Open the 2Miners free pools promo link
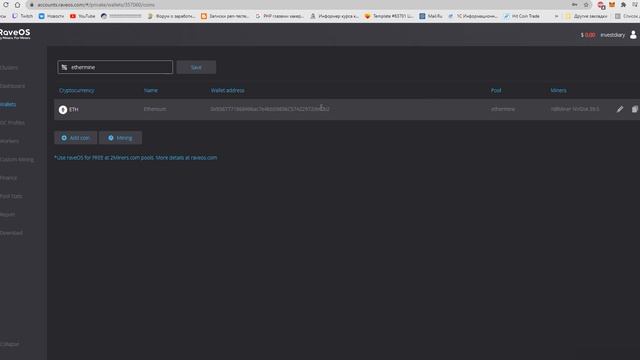 [x=136, y=158]
